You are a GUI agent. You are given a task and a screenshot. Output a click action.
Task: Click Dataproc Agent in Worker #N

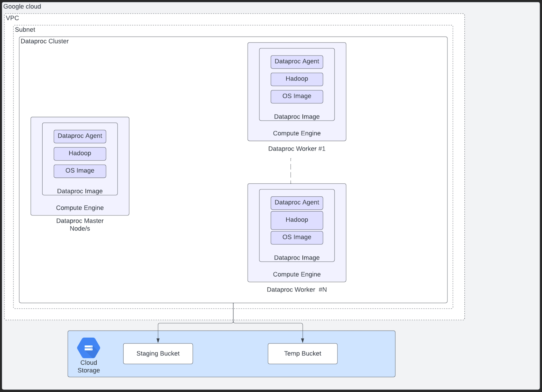click(297, 203)
